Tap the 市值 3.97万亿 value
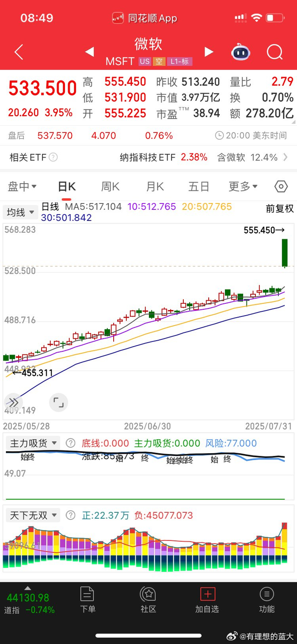Viewport: 297px width, 644px height. (x=188, y=98)
